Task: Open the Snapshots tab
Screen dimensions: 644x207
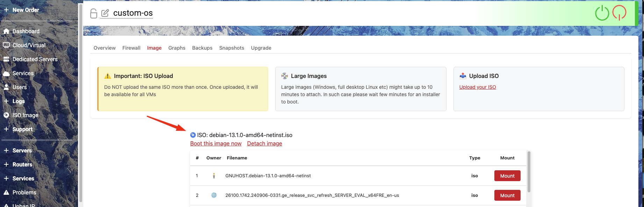Action: click(231, 48)
